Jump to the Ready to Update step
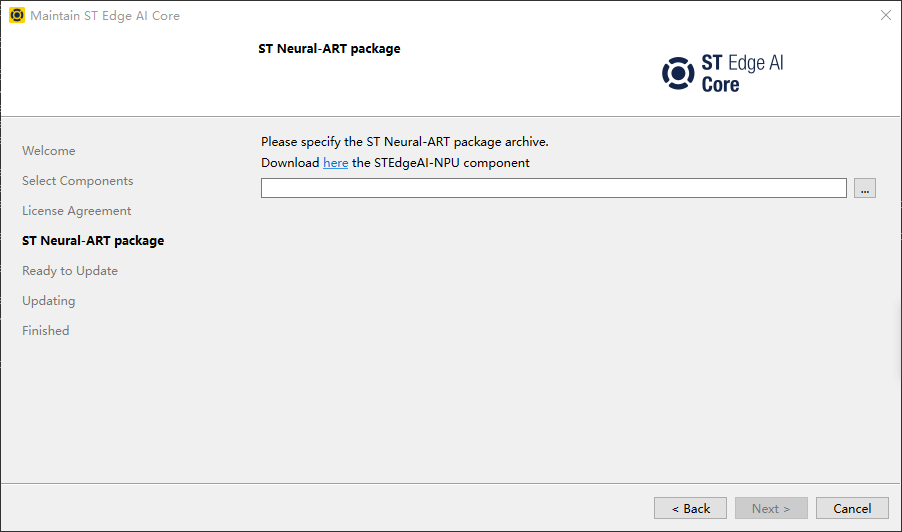This screenshot has width=902, height=532. coord(70,271)
